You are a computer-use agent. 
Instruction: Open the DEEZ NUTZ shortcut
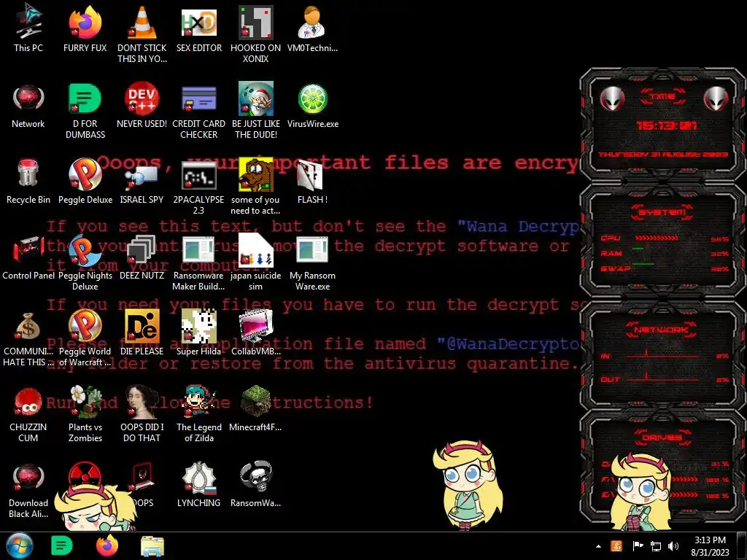pyautogui.click(x=142, y=257)
